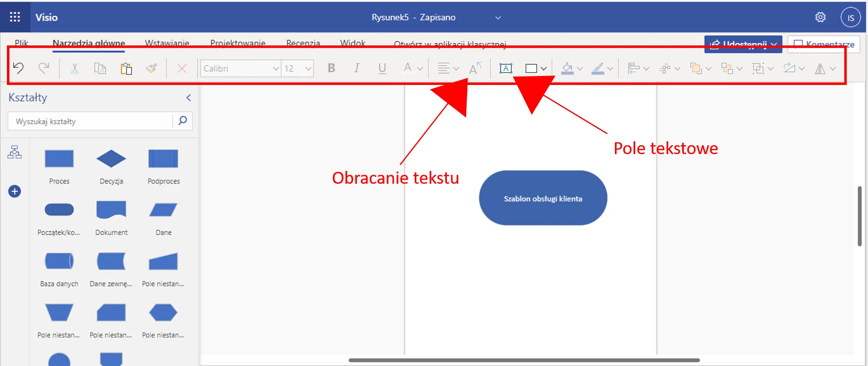Screen dimensions: 868x366
Task: Open settings gear icon
Action: tap(820, 17)
